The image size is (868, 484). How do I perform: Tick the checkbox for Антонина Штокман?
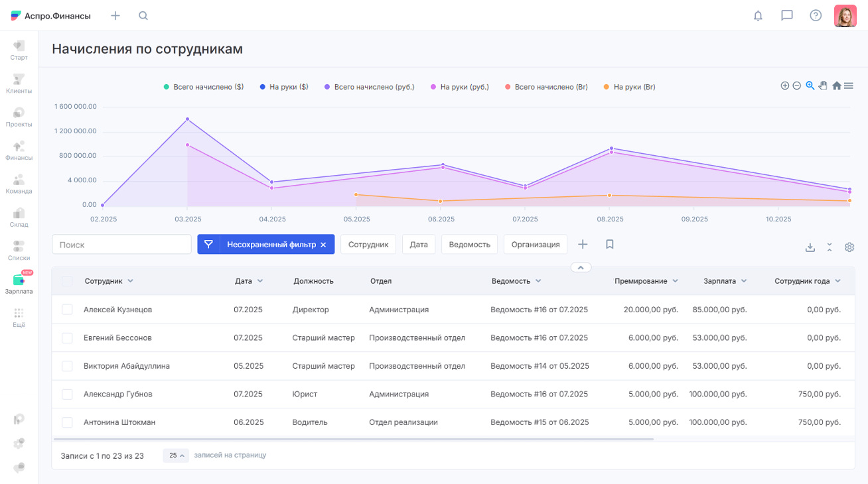coord(67,422)
